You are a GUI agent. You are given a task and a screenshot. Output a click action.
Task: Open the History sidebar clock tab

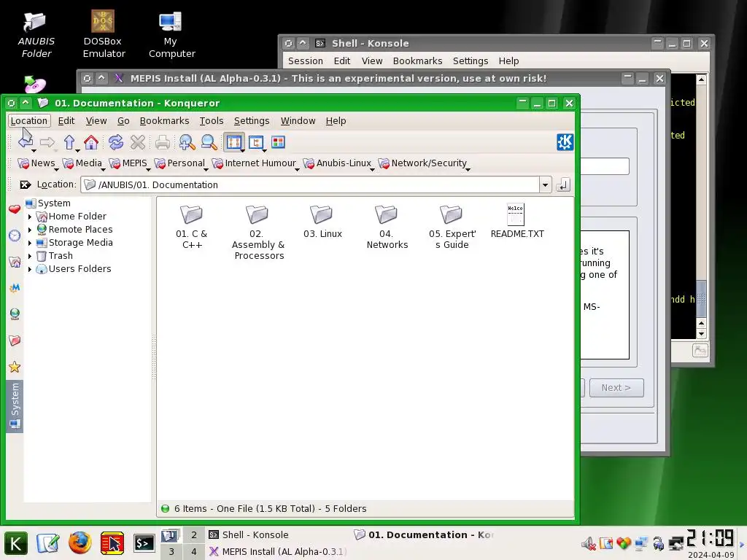pos(15,236)
